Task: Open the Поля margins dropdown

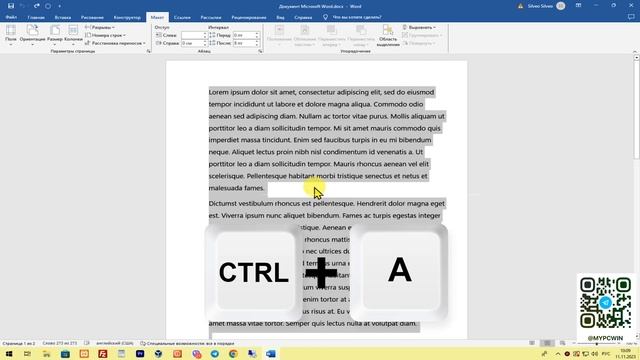Action: click(11, 35)
